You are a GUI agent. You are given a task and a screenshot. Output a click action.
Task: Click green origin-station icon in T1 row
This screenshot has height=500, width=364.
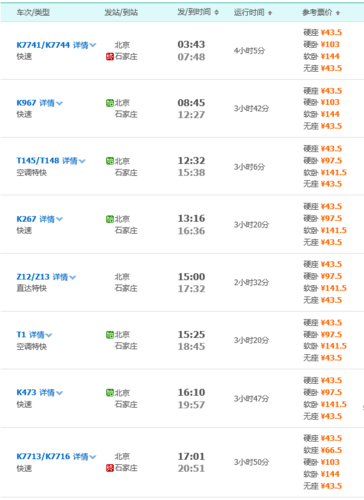click(x=110, y=335)
